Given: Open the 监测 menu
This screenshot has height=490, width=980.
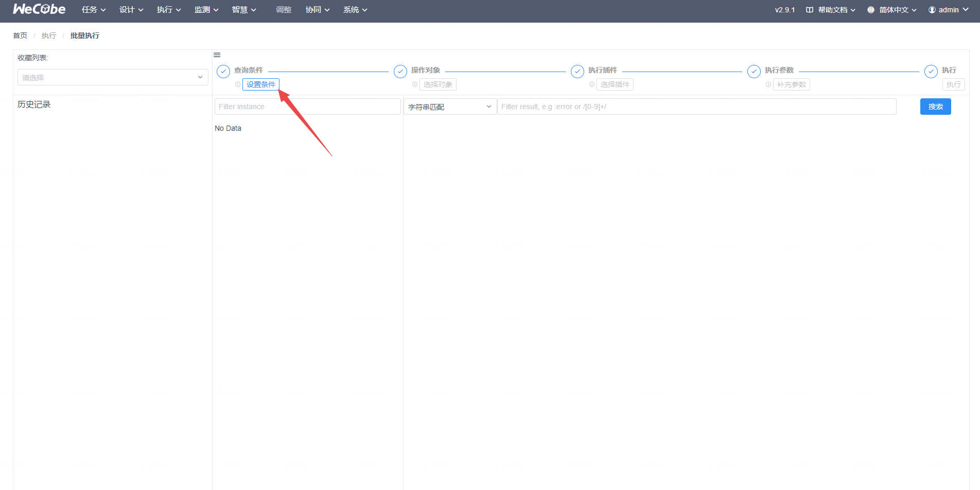Looking at the screenshot, I should click(x=206, y=10).
